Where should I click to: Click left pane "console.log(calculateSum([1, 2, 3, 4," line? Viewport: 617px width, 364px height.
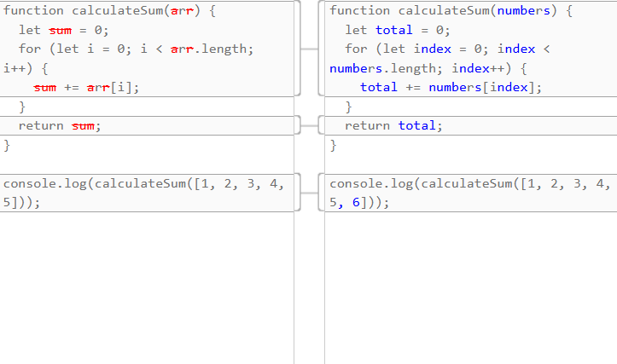tap(143, 183)
